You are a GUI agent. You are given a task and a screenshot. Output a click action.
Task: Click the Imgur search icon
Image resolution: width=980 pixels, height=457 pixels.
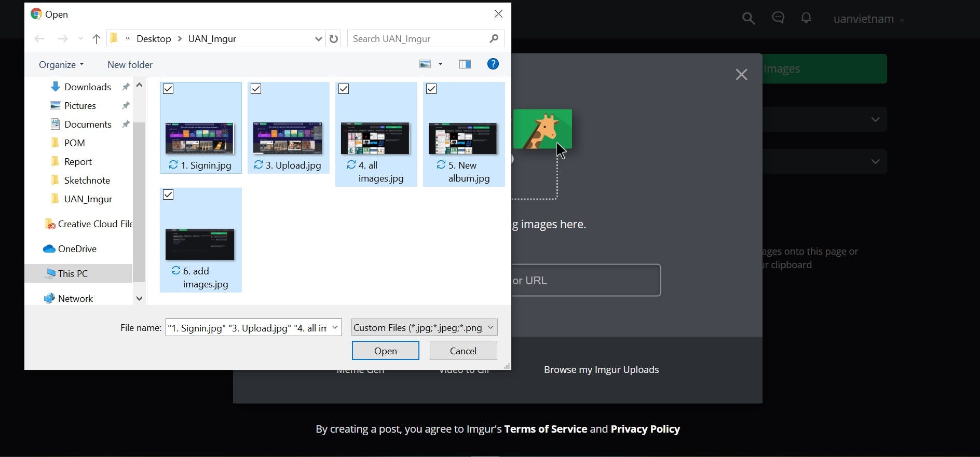point(748,19)
